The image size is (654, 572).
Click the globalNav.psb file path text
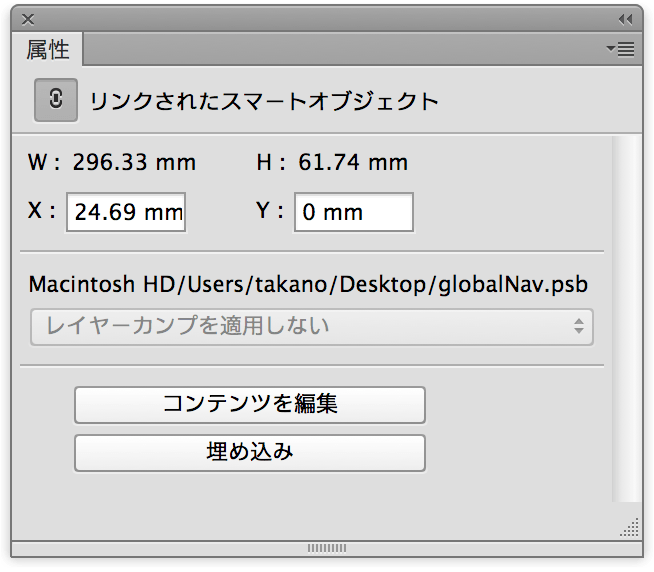308,285
